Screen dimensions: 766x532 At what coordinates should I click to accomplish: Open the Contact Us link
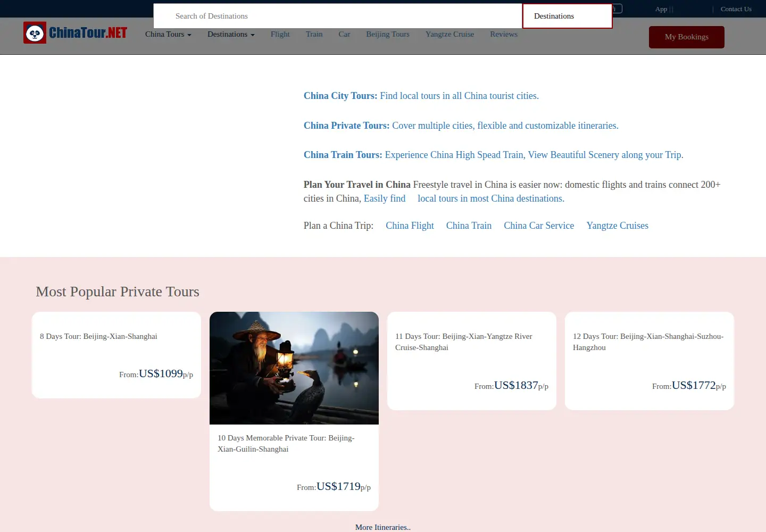click(x=736, y=9)
